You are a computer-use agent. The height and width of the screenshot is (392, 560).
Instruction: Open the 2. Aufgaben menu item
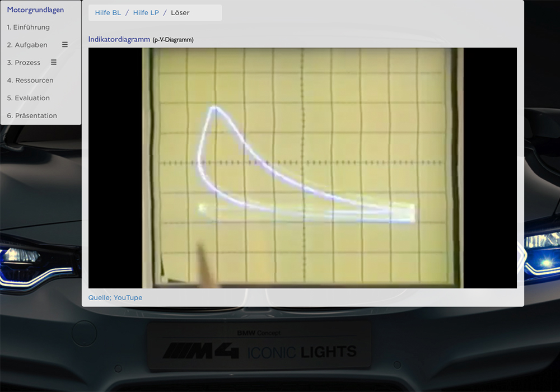pos(27,45)
